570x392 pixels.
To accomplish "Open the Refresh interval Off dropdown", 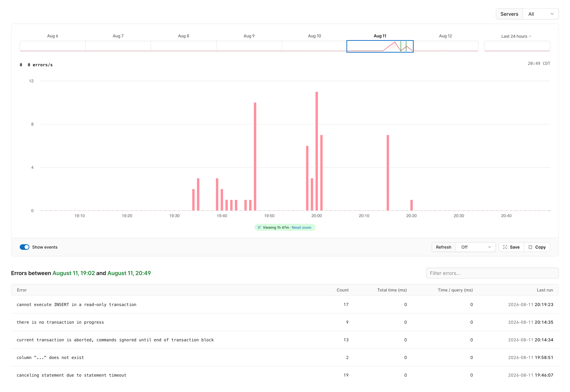I will click(475, 247).
